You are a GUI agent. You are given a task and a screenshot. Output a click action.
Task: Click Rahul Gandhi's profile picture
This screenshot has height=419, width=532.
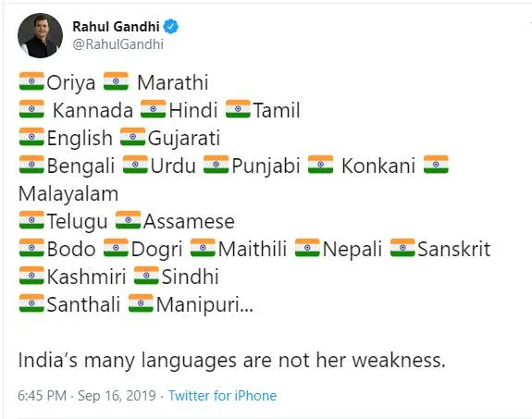tap(40, 35)
